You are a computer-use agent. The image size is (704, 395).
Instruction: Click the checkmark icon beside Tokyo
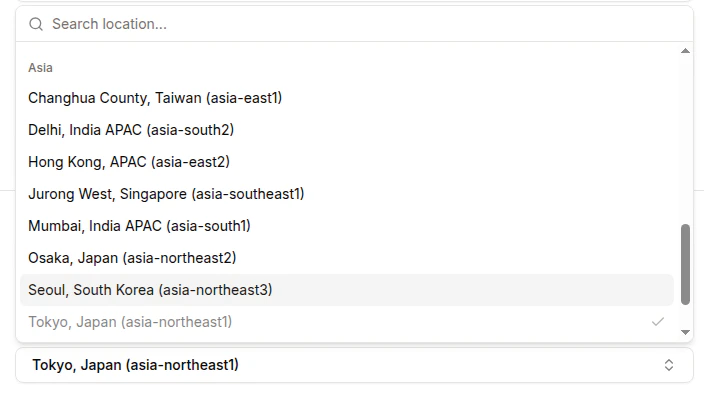click(x=658, y=322)
